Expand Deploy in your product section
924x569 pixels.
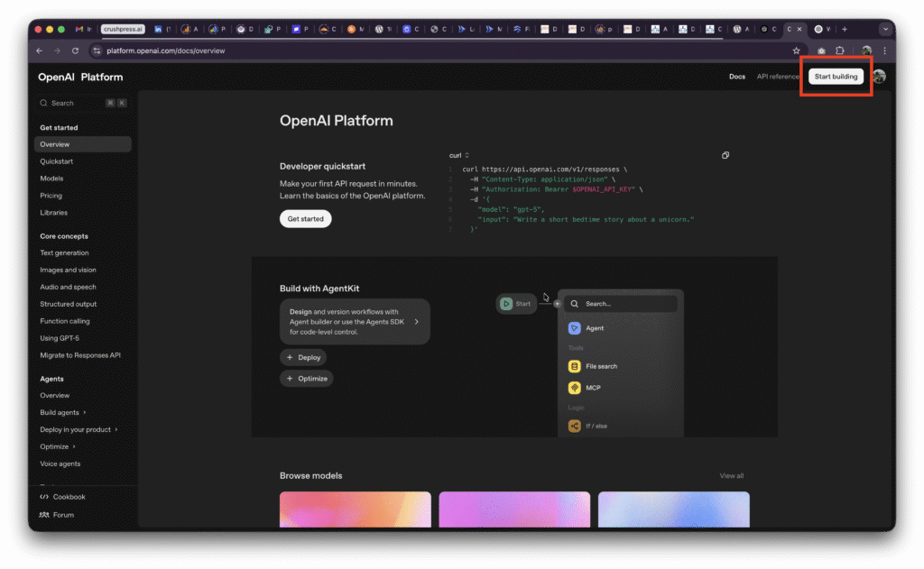pos(79,429)
